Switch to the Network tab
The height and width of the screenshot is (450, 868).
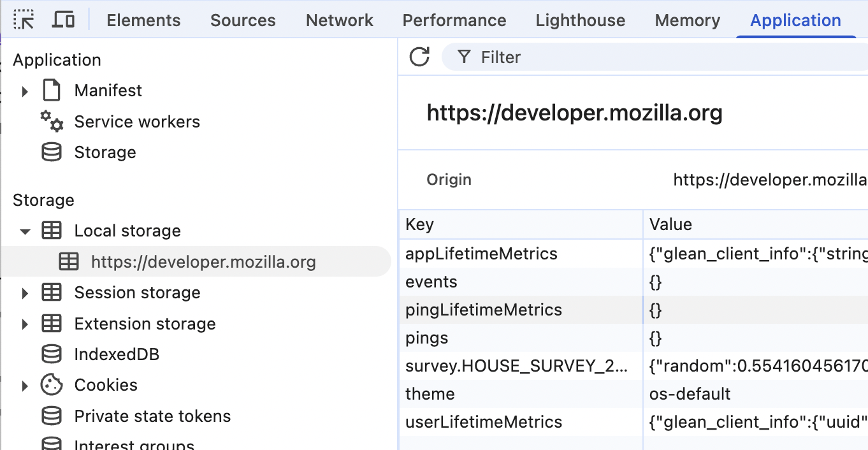pyautogui.click(x=339, y=20)
